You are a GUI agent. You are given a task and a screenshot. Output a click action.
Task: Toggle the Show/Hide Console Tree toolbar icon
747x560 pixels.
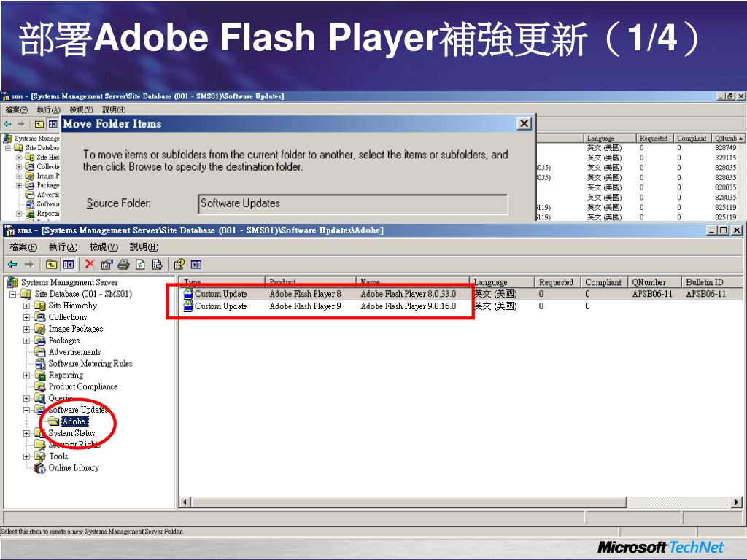point(69,264)
